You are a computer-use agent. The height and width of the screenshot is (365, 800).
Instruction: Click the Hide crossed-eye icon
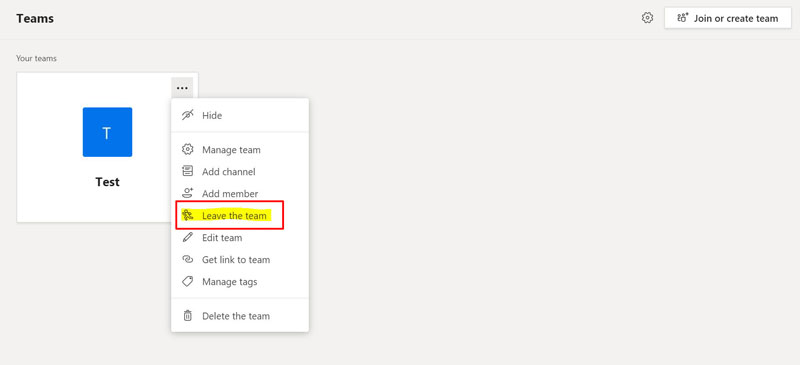[x=188, y=115]
